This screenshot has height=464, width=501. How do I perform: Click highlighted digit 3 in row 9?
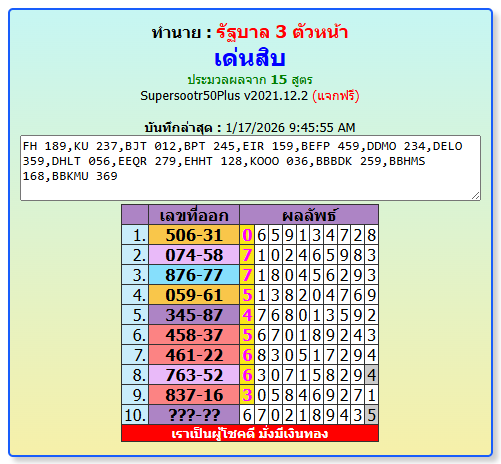tap(247, 395)
